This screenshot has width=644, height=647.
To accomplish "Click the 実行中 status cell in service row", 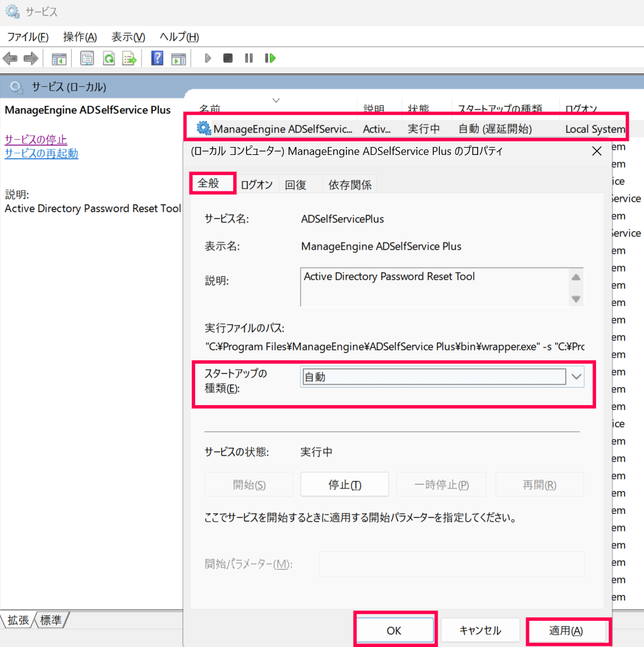I will 423,129.
